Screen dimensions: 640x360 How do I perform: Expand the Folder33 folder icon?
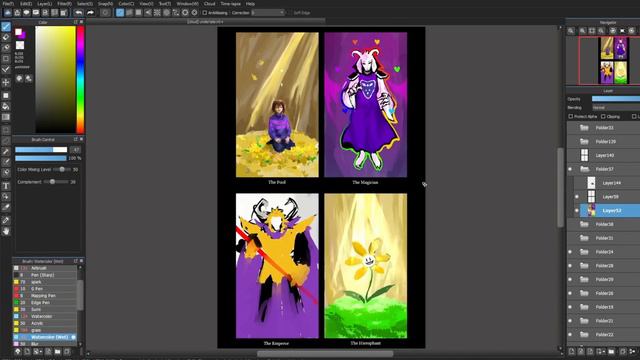[x=584, y=128]
